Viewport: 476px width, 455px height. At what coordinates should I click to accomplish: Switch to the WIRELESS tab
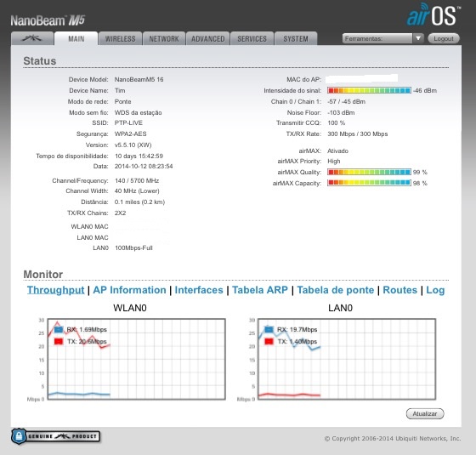coord(120,38)
